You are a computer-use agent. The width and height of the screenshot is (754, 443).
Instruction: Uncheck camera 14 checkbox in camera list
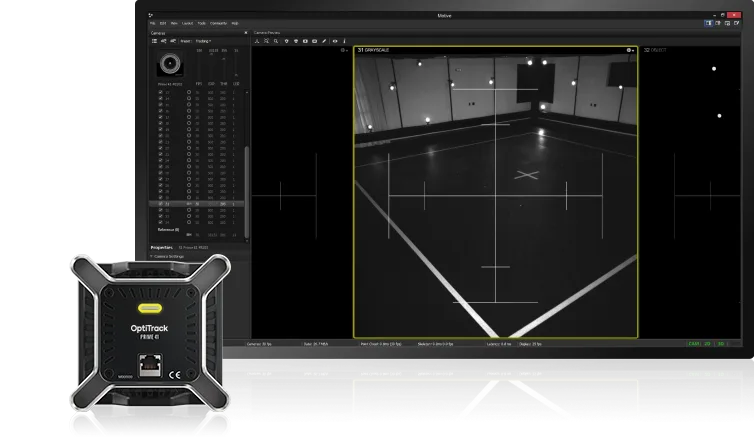[x=161, y=98]
